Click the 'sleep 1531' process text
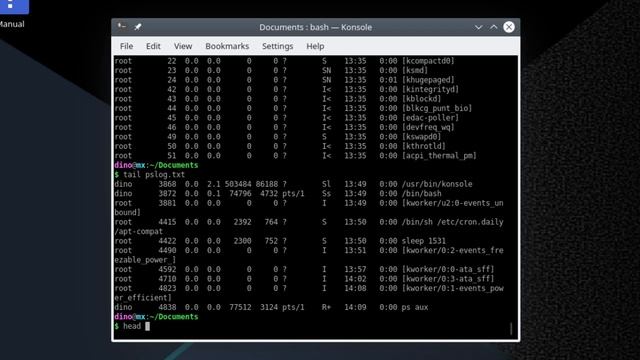Image resolution: width=640 pixels, height=360 pixels. click(x=423, y=241)
